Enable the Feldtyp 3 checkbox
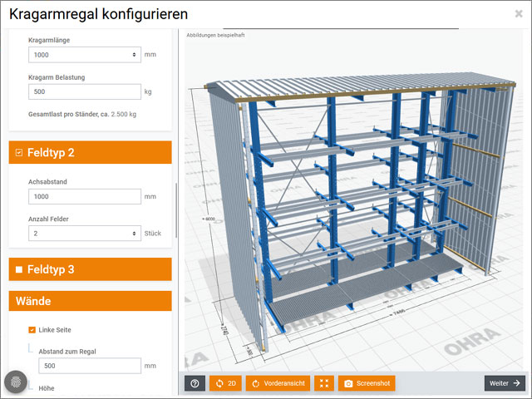The height and width of the screenshot is (399, 532). tap(19, 269)
